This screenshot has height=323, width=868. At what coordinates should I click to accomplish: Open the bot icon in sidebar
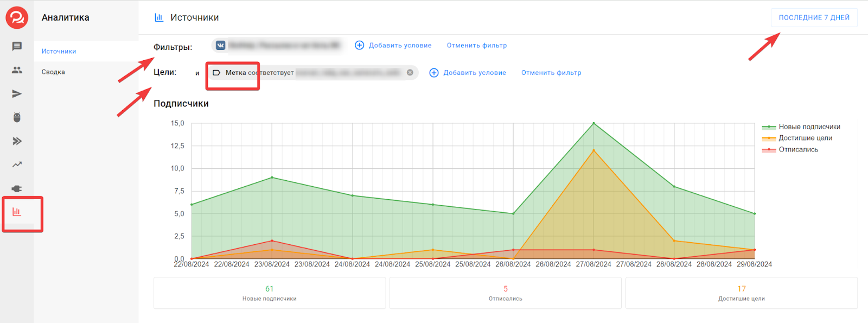[17, 117]
